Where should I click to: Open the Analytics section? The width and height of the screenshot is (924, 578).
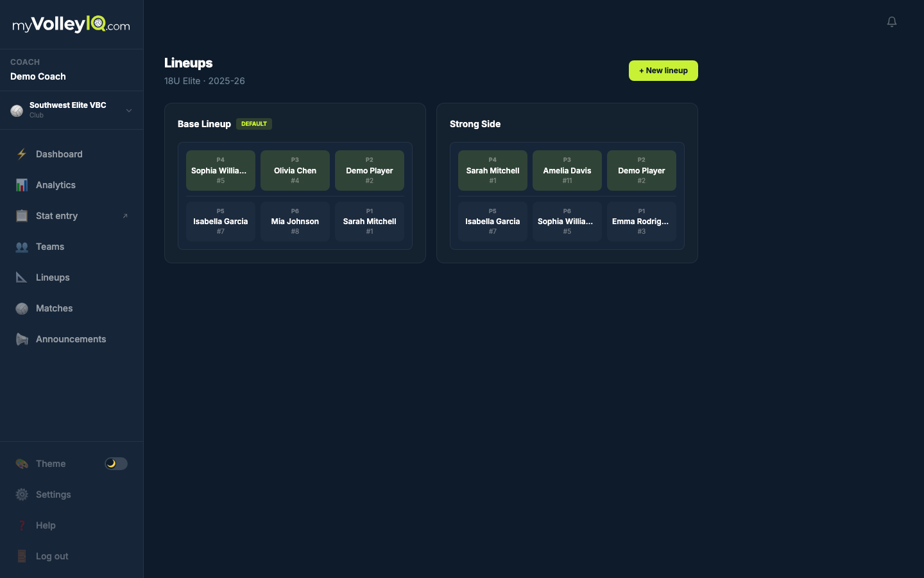click(56, 185)
